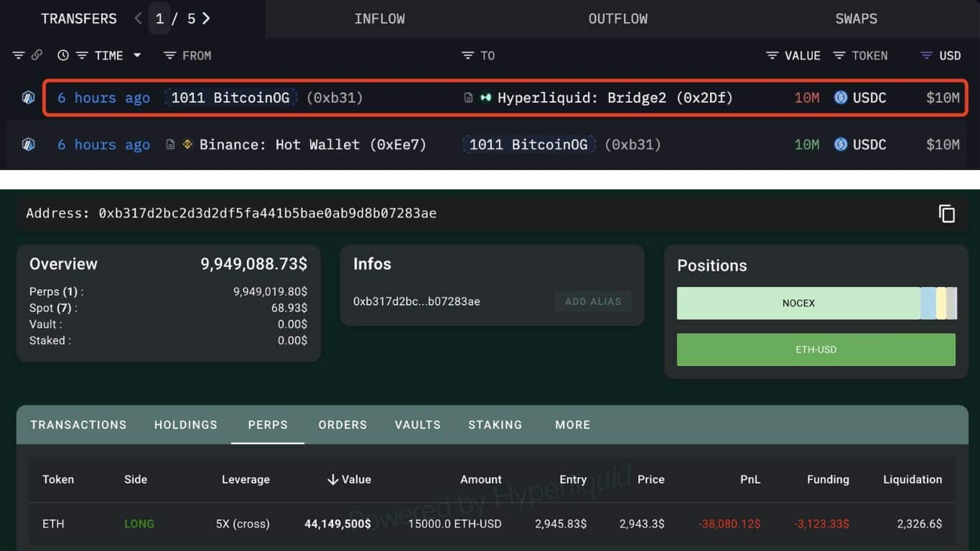Click USDC token icon in second row
The width and height of the screenshot is (980, 551).
tap(841, 144)
